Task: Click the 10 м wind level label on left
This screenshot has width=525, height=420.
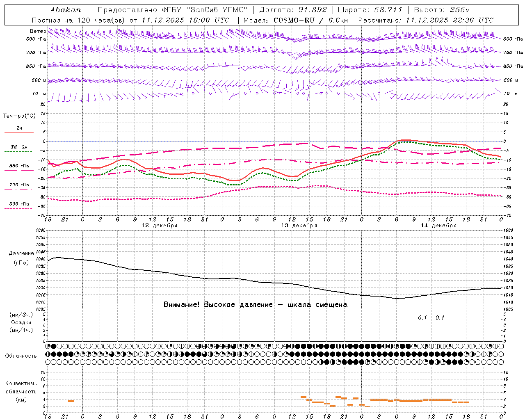Action: point(39,94)
